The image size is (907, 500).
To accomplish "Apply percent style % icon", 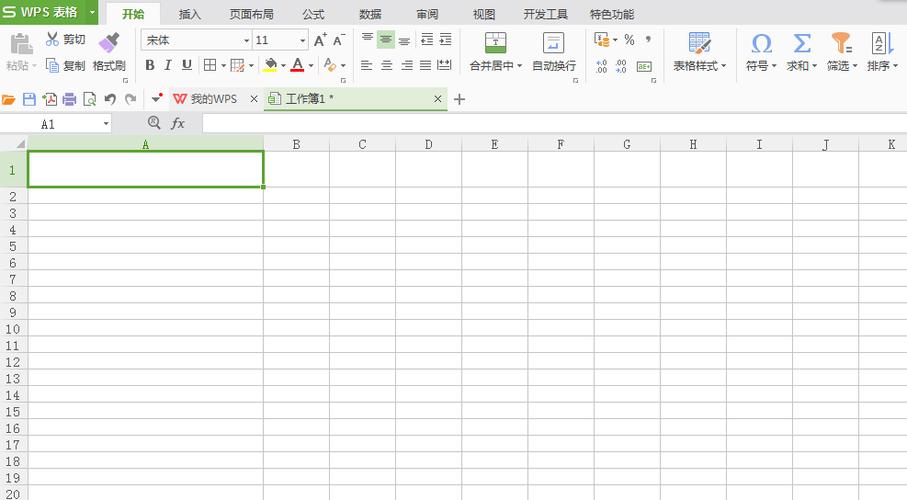I will (629, 40).
